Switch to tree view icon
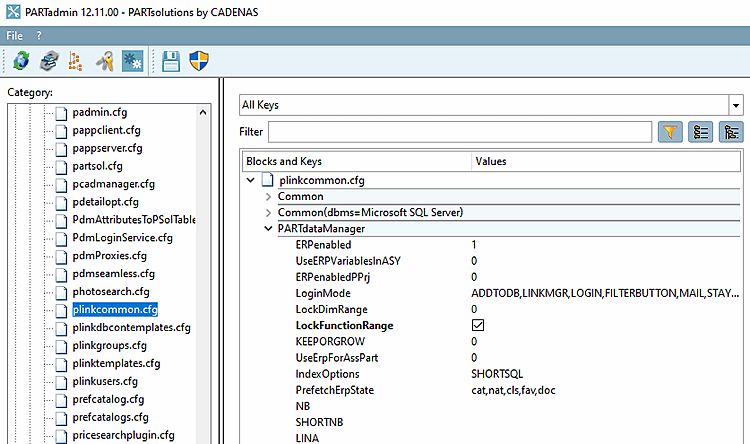Image resolution: width=750 pixels, height=444 pixels. pos(731,132)
